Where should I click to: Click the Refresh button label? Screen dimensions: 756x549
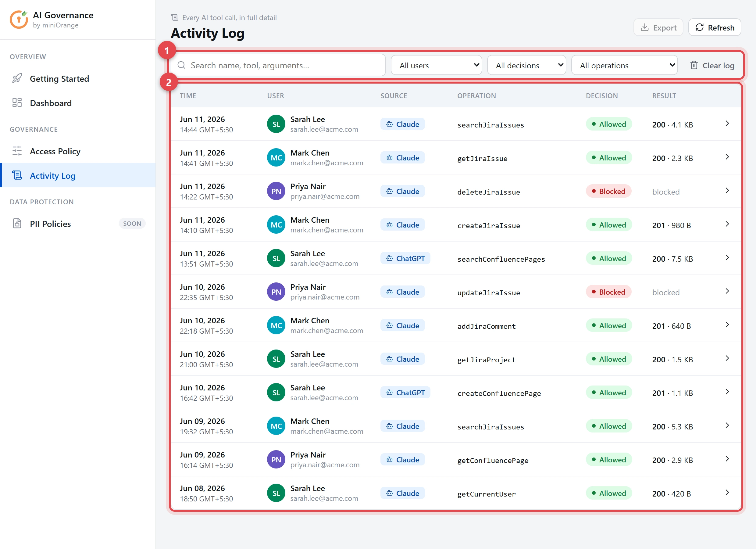(x=721, y=28)
